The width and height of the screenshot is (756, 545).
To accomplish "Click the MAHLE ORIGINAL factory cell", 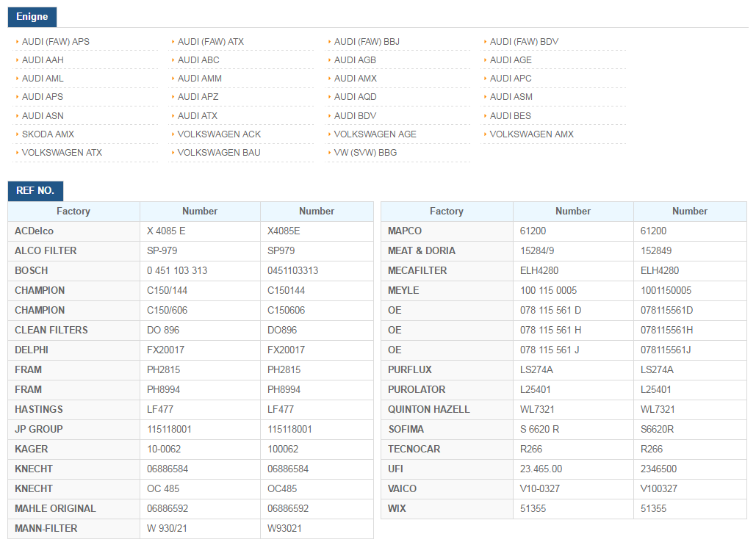I will [x=73, y=508].
